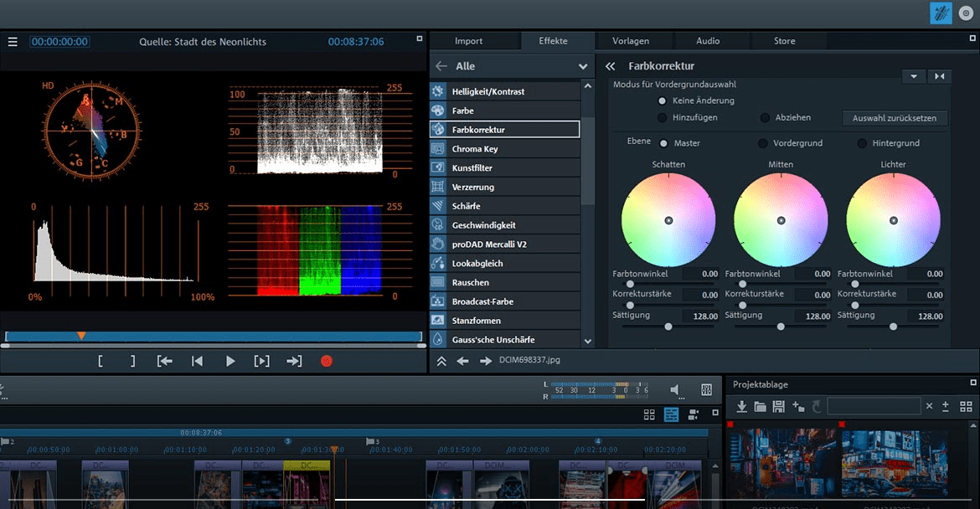Image resolution: width=980 pixels, height=509 pixels.
Task: Click the Schatten color wheel
Action: 668,220
